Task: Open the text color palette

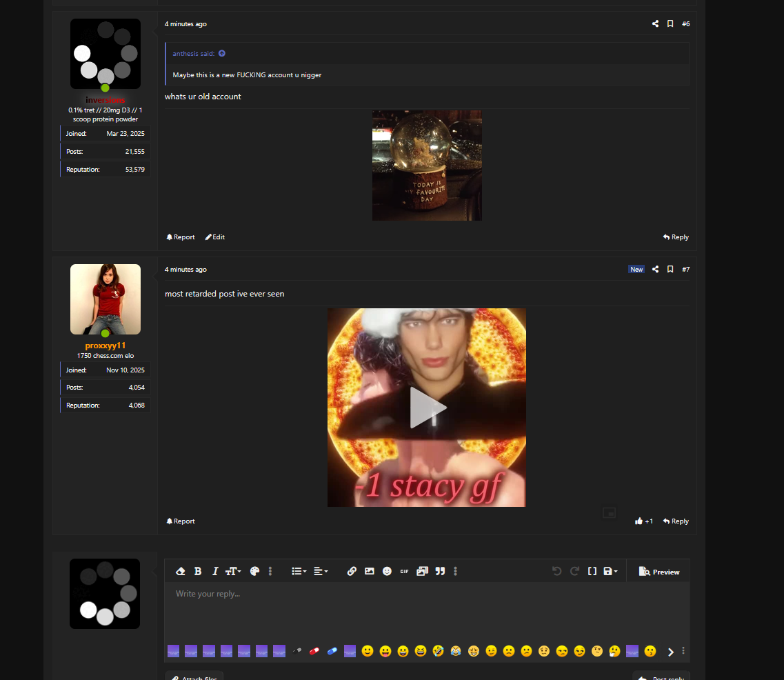Action: pyautogui.click(x=254, y=572)
